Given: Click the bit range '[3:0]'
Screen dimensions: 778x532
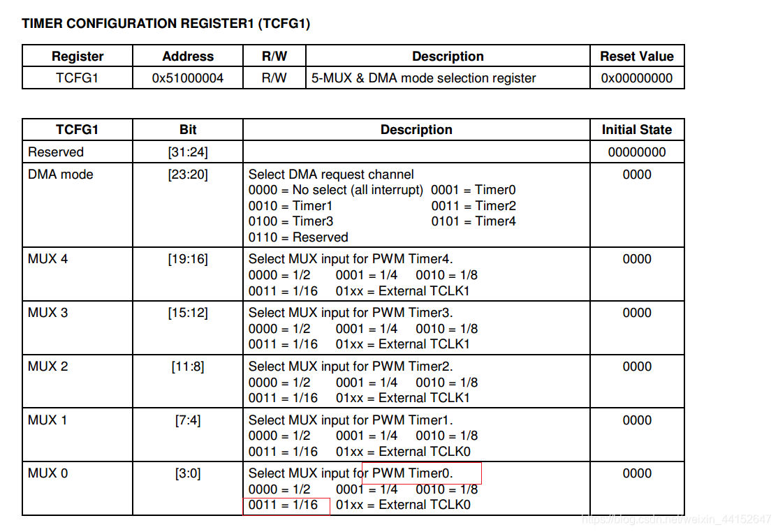Looking at the screenshot, I should tap(188, 473).
